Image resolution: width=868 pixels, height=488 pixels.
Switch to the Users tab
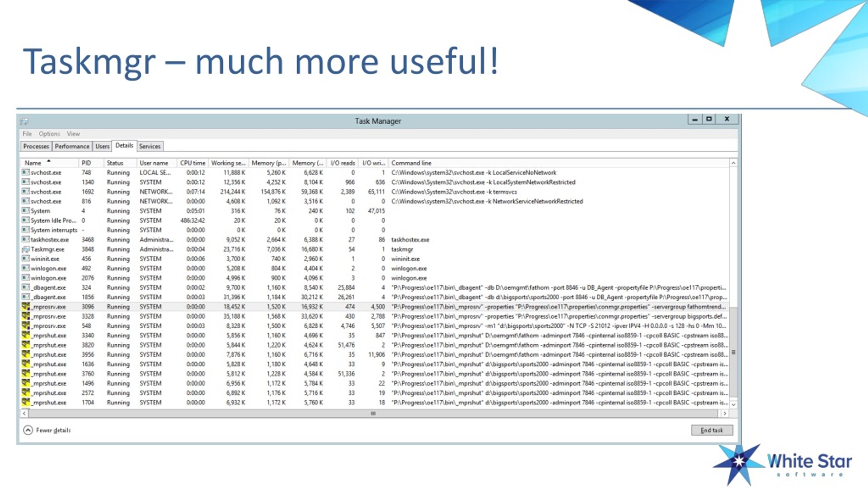tap(102, 146)
